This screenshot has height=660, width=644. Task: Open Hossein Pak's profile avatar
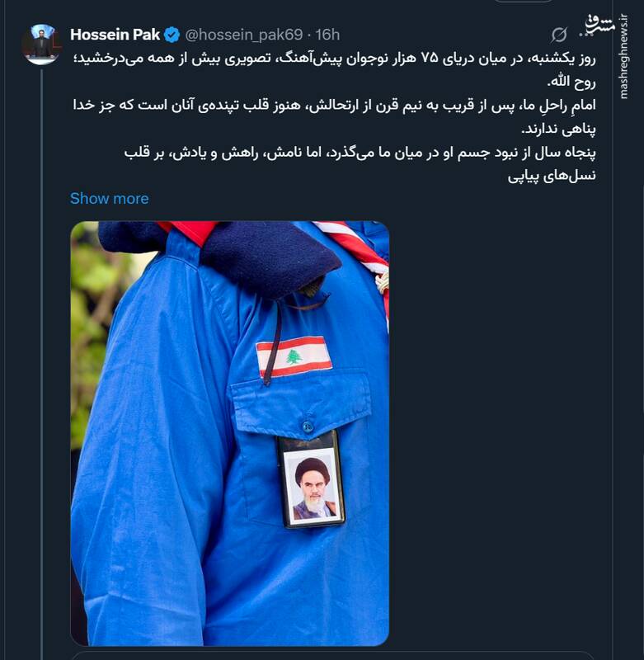[x=40, y=44]
